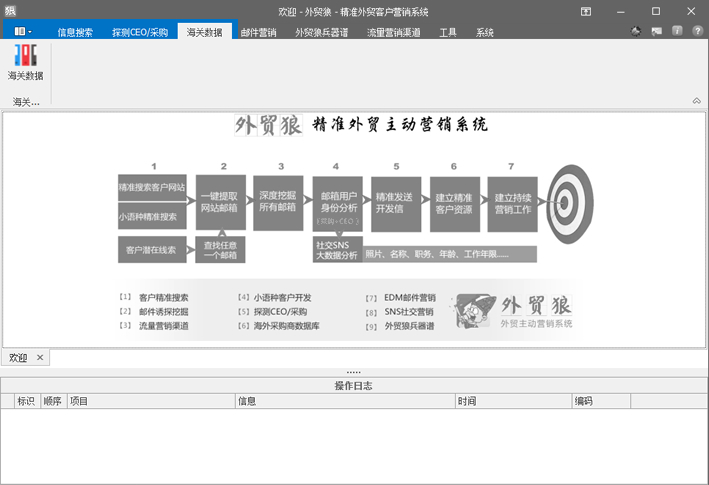Viewport: 709px width, 485px height.
Task: Open the 流量营销渠道 ribbon tab
Action: click(394, 32)
